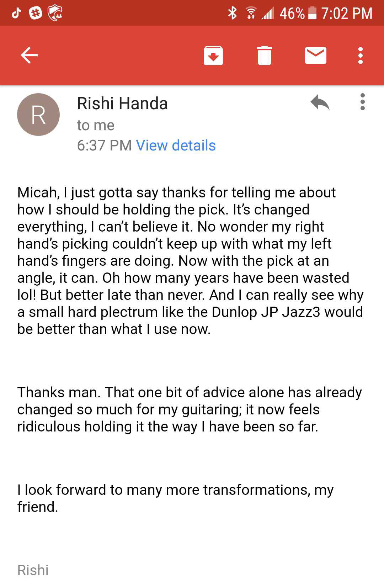Image resolution: width=384 pixels, height=588 pixels.
Task: Tap the shield notification icon
Action: (x=55, y=14)
